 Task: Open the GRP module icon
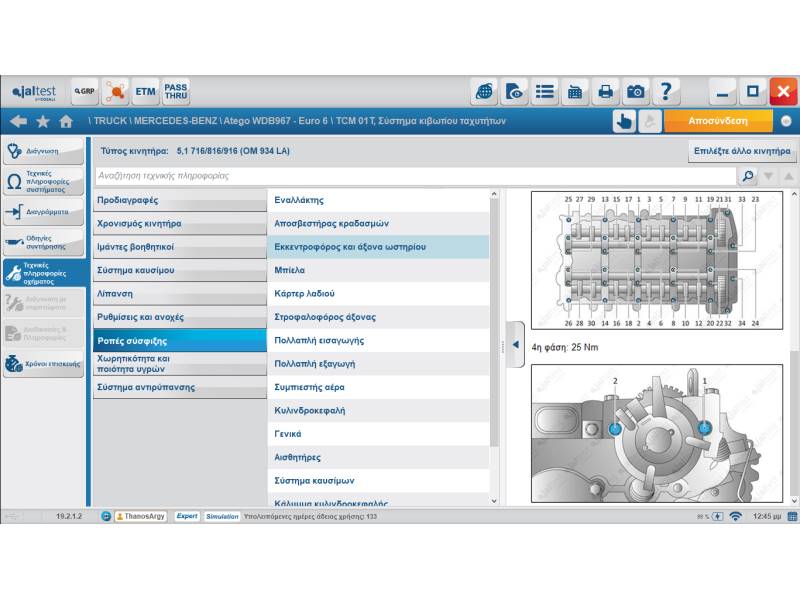coord(85,92)
